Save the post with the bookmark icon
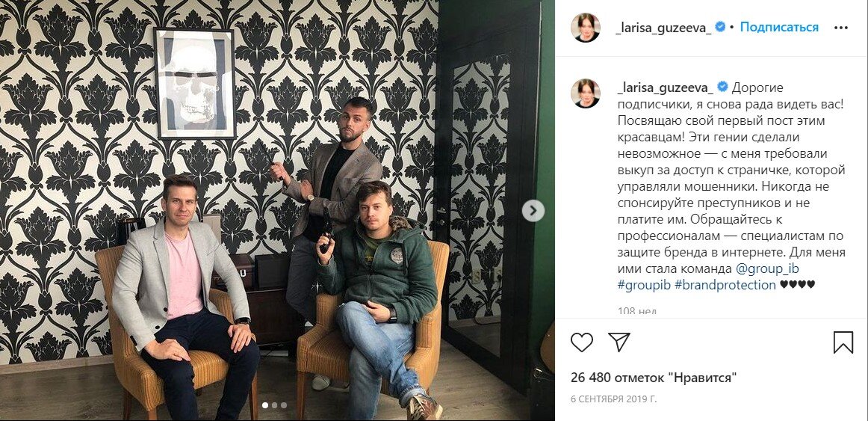 pyautogui.click(x=843, y=342)
